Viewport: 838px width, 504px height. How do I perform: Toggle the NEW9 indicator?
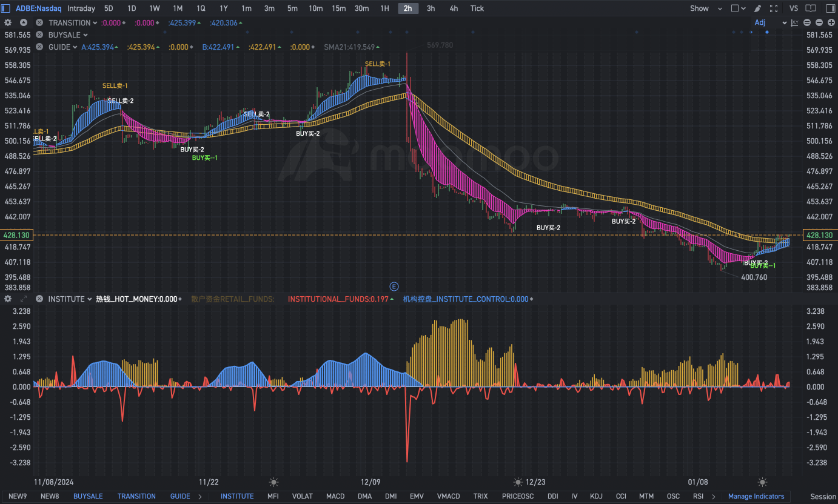[18, 496]
